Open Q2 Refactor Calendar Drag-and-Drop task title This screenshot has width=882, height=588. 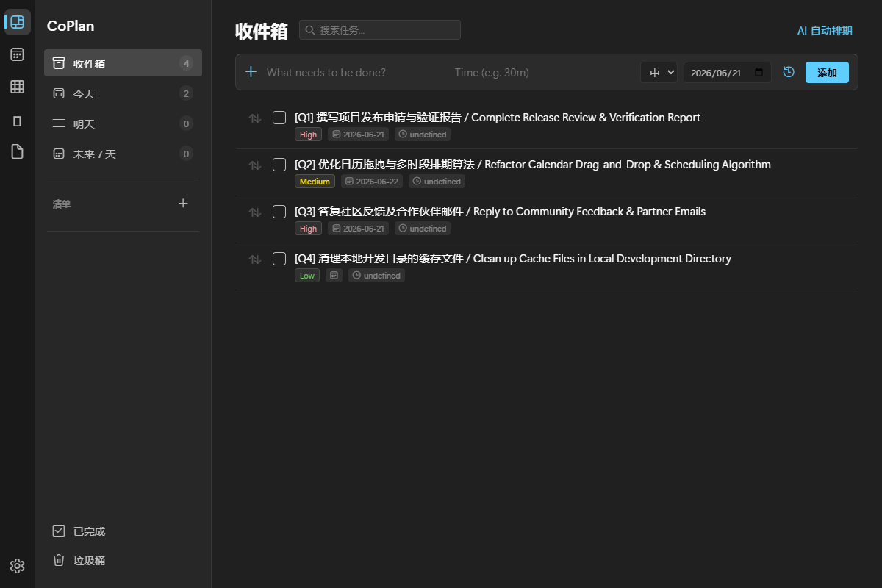(533, 165)
